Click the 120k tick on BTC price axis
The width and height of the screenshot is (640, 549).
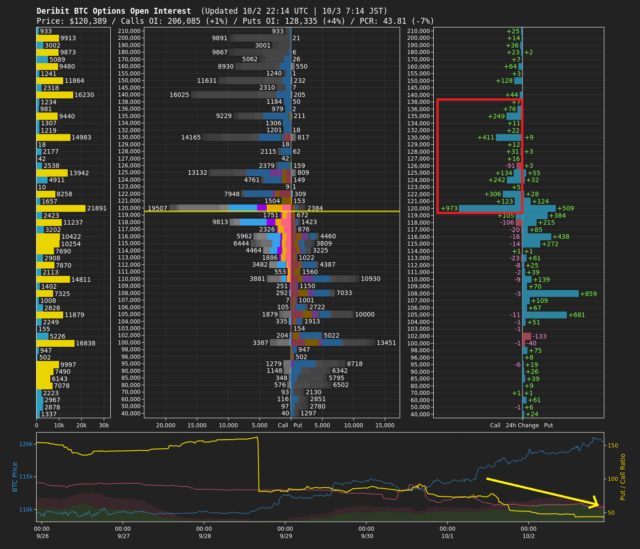26,443
